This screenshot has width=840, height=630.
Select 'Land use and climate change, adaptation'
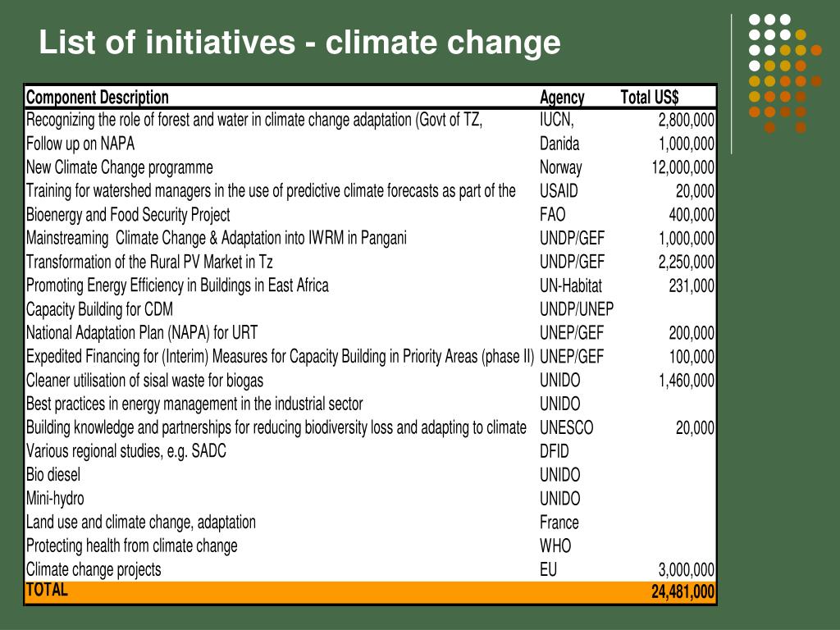[x=141, y=523]
